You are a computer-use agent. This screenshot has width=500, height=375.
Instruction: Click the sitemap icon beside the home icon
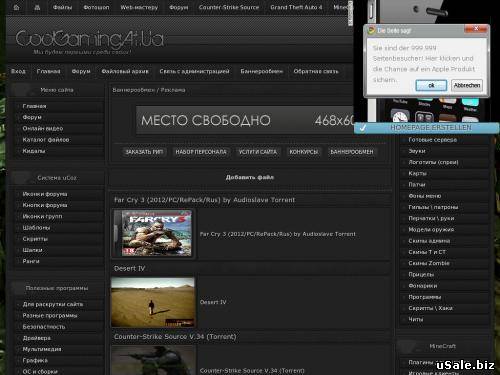click(37, 7)
